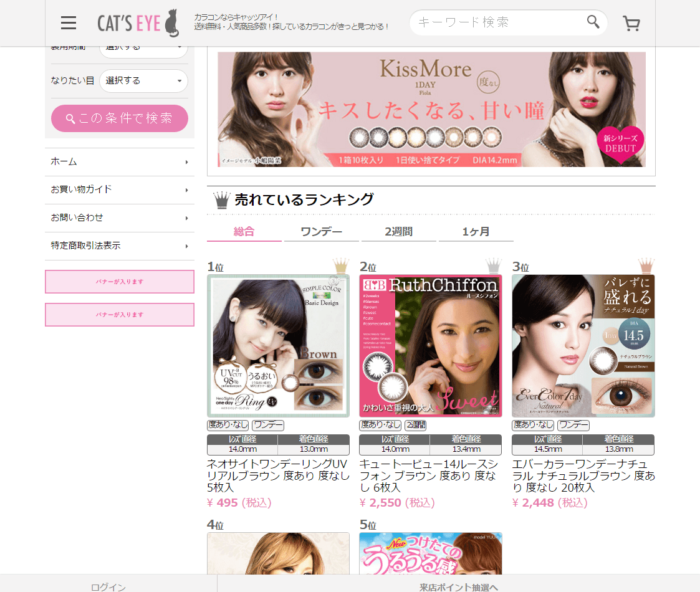700x592 pixels.
Task: Open 4位 product image
Action: tap(278, 553)
